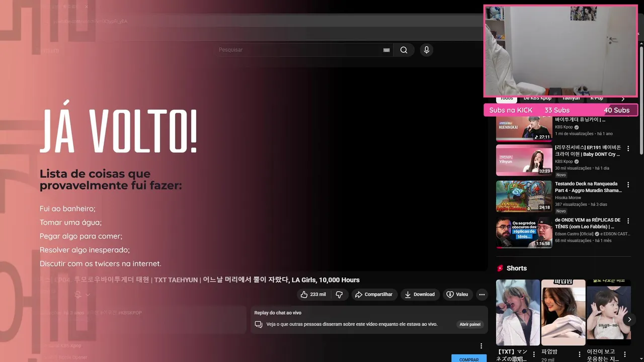Click the chat bubble icon in replay card
The width and height of the screenshot is (644, 362).
click(259, 324)
